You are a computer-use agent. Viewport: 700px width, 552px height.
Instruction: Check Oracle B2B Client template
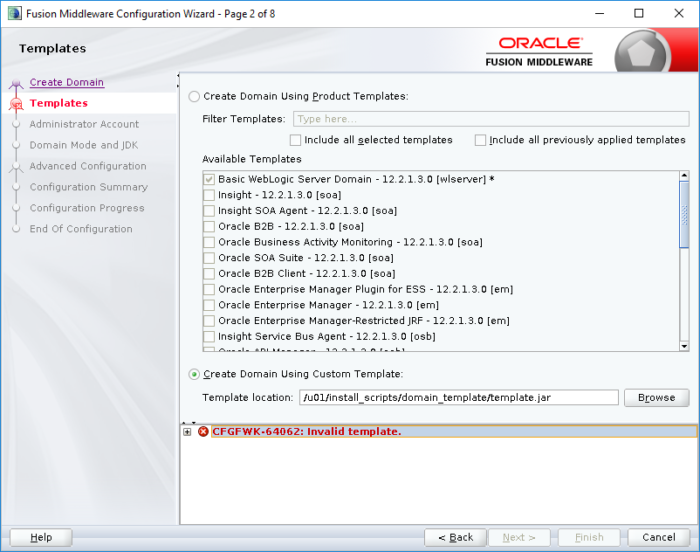[x=208, y=274]
